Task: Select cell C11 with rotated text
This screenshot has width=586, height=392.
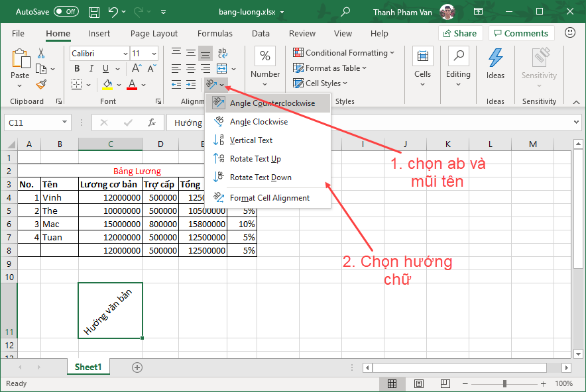Action: pyautogui.click(x=110, y=311)
